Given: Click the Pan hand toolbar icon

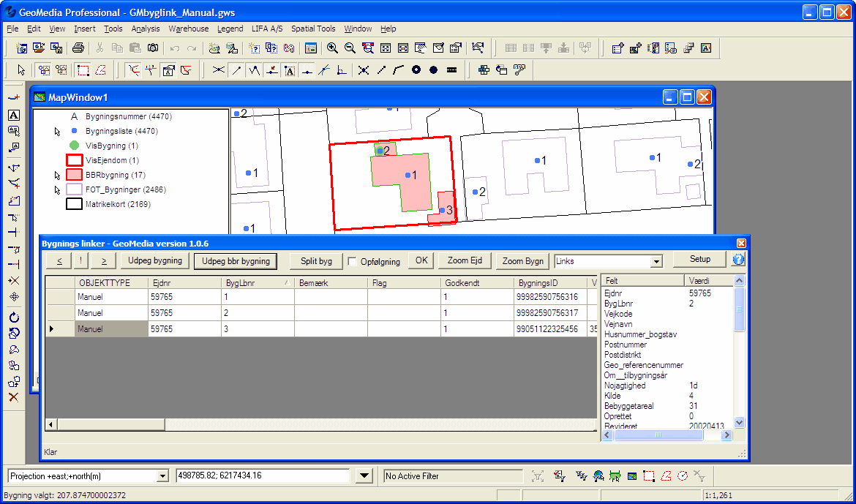Looking at the screenshot, I should click(421, 48).
